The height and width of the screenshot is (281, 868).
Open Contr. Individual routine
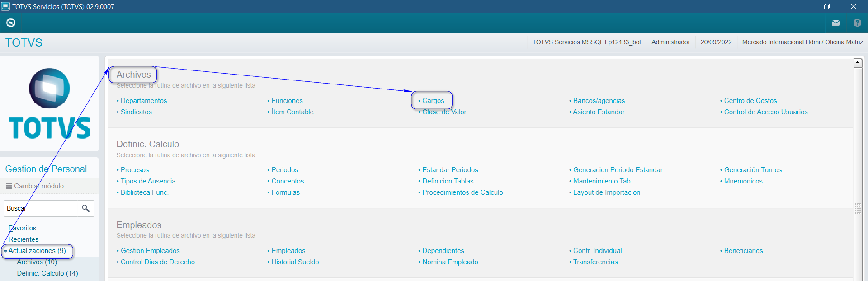597,251
